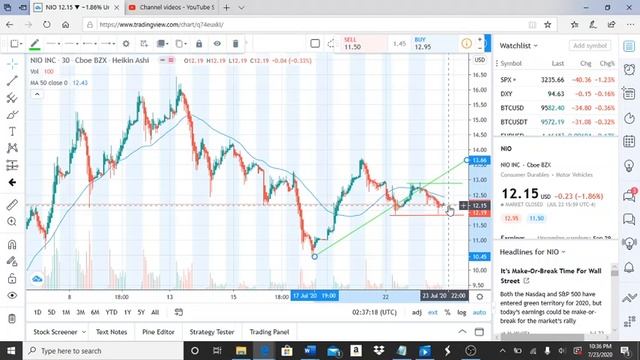
Task: Open Pine Editor tab
Action: pos(158,332)
